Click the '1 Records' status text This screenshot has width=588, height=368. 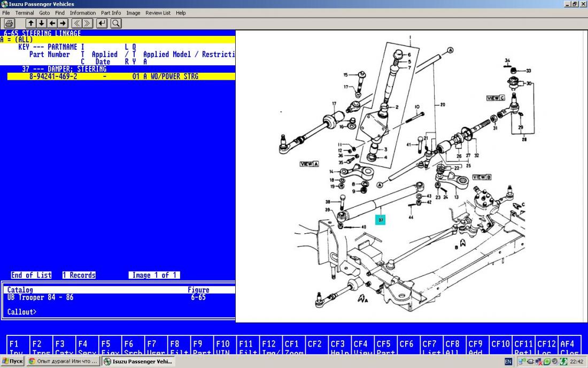point(79,275)
